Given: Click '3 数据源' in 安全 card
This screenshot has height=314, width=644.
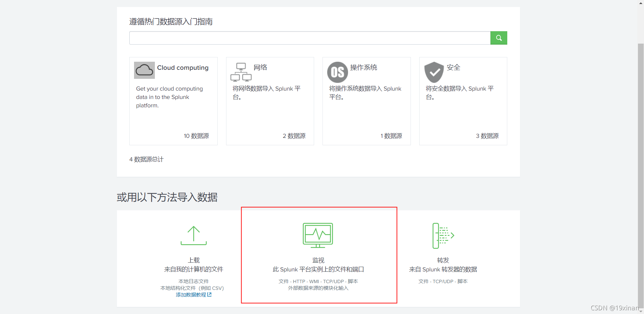Looking at the screenshot, I should (487, 136).
